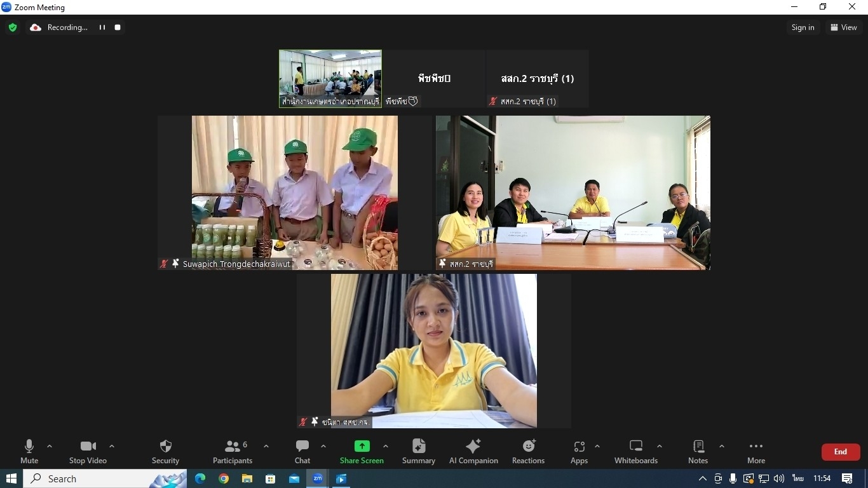Expand audio options arrow next to Mute
The width and height of the screenshot is (868, 488).
pyautogui.click(x=50, y=446)
